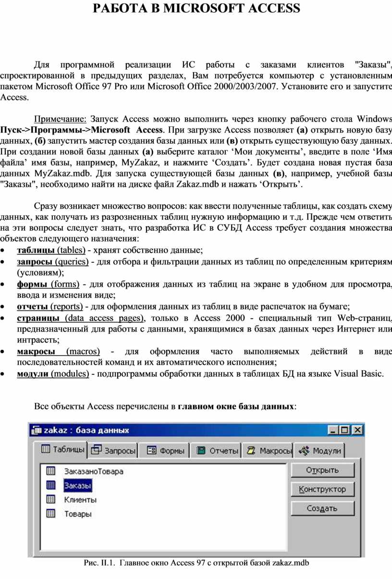The width and height of the screenshot is (392, 579).
Task: Click the 'zakaz : база данных' title text
Action: click(x=86, y=431)
